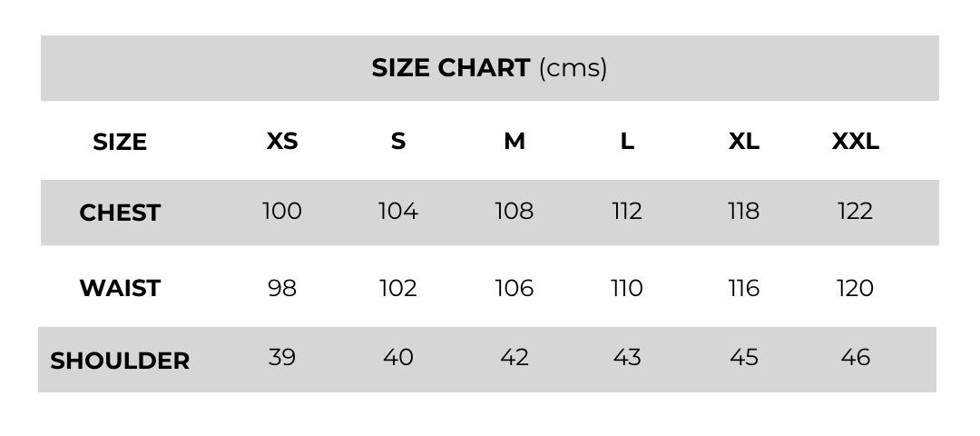The height and width of the screenshot is (436, 980).
Task: Click shoulder value 42 for M
Action: coord(514,357)
